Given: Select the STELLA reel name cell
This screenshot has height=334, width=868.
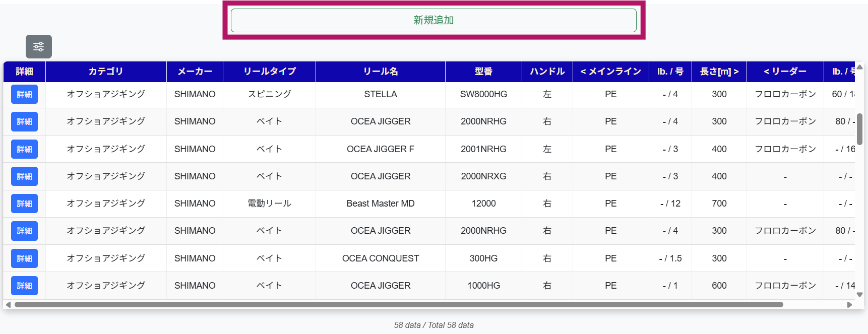Looking at the screenshot, I should 381,94.
